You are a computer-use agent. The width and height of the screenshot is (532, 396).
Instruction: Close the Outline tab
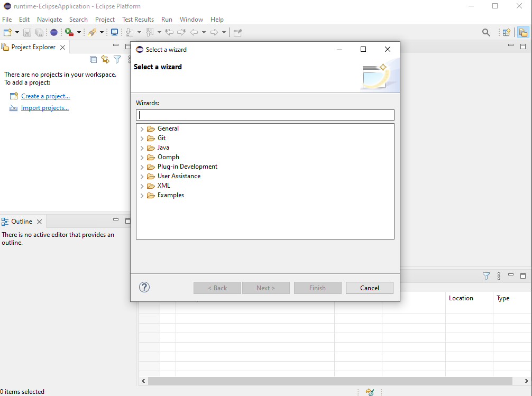(39, 222)
